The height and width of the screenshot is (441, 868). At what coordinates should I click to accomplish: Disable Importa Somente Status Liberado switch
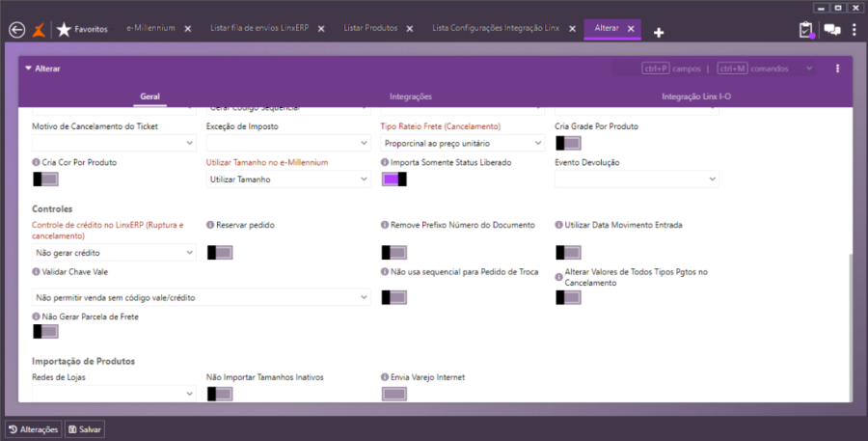pos(394,179)
